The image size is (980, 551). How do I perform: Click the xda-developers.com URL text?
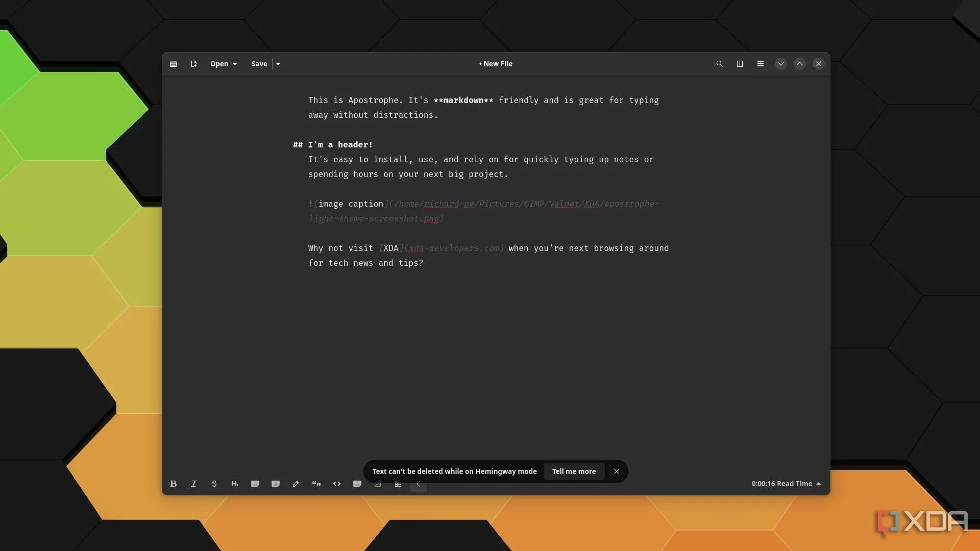[454, 248]
